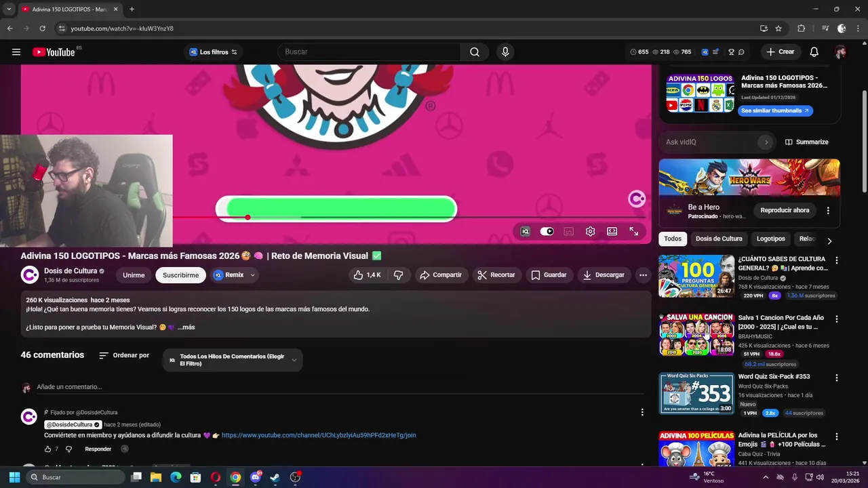Click Reproducir ahora on Hero Wars ad
Viewport: 868px width, 488px height.
(785, 210)
